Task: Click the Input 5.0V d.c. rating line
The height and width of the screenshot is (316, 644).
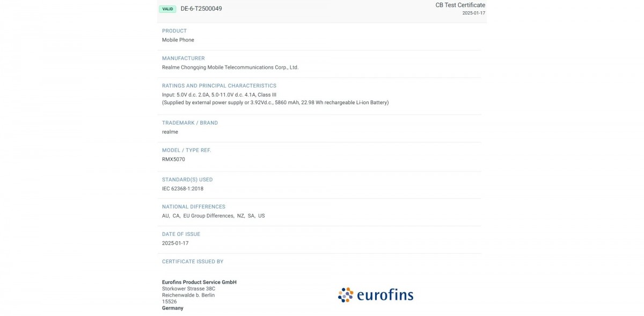Action: tap(219, 95)
